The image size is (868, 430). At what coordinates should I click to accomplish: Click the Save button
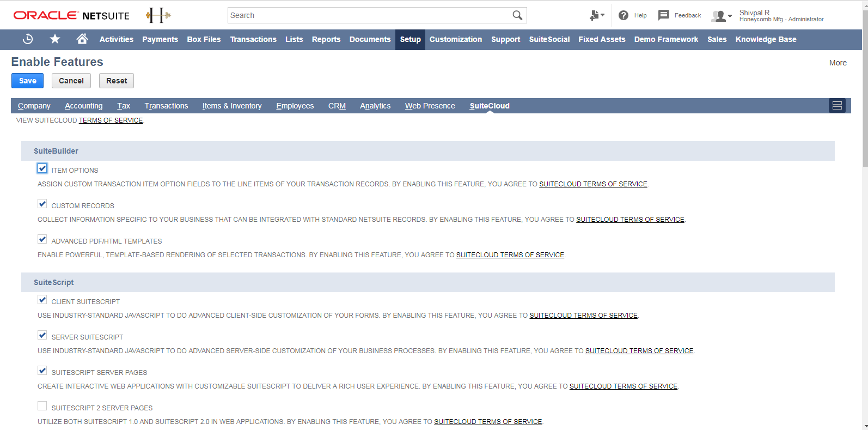point(28,81)
